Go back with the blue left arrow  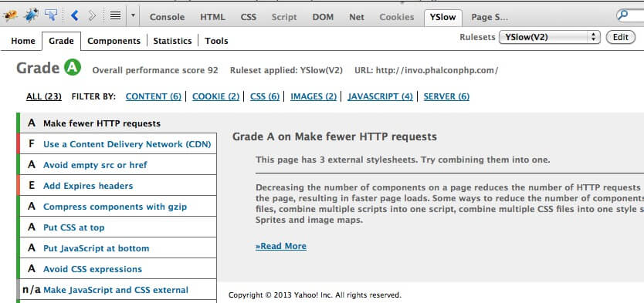tap(74, 16)
